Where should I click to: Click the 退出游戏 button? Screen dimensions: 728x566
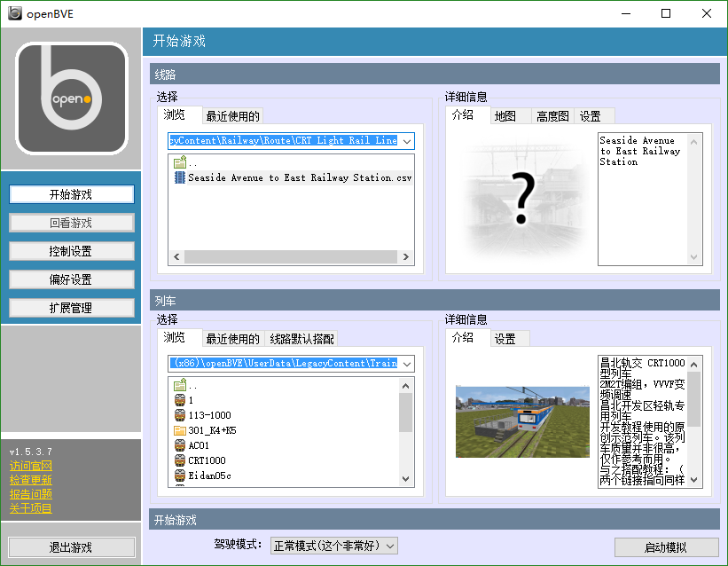pos(71,547)
